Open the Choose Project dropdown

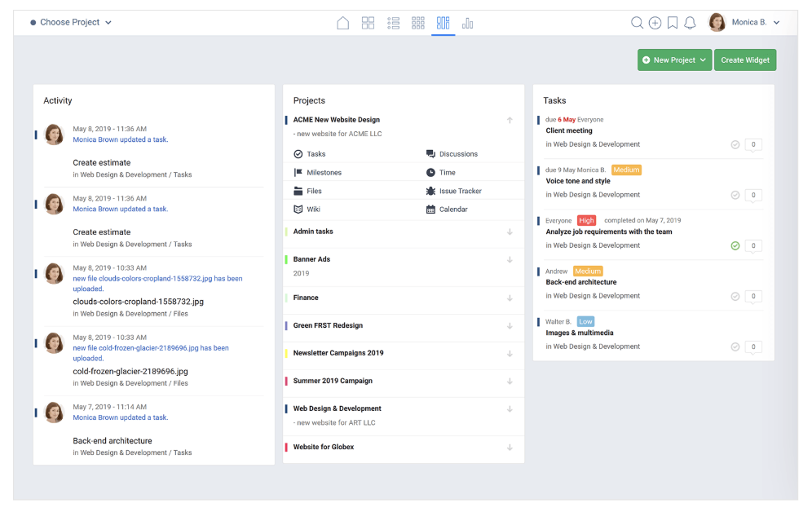pos(71,23)
